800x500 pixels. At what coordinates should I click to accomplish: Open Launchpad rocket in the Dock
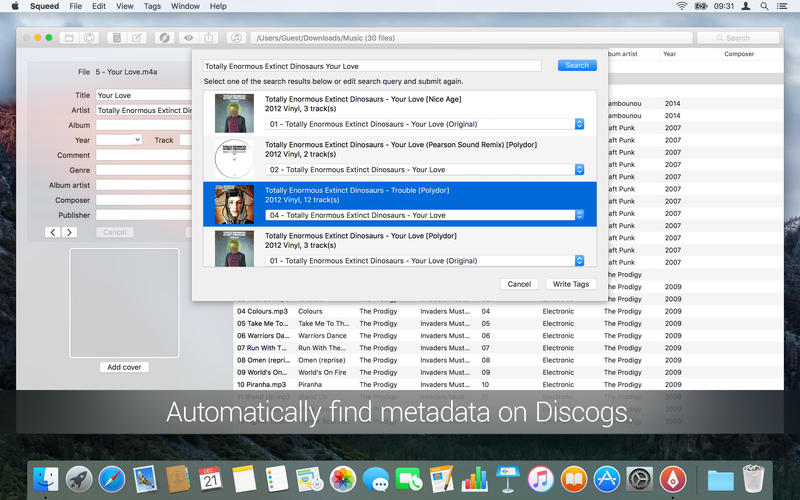[x=79, y=480]
